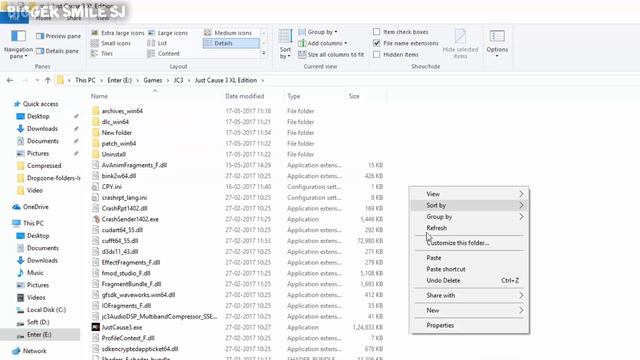This screenshot has height=360, width=640.
Task: Open Local Disk (C:) drive
Action: (42, 310)
